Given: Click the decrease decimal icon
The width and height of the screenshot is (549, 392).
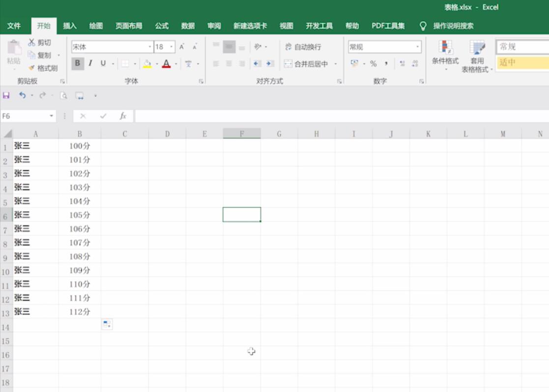Looking at the screenshot, I should tap(415, 64).
